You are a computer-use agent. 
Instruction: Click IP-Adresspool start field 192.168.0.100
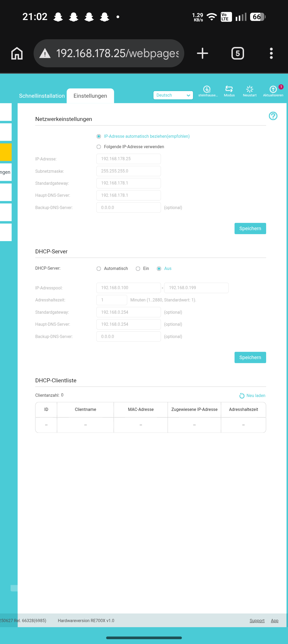pos(129,288)
